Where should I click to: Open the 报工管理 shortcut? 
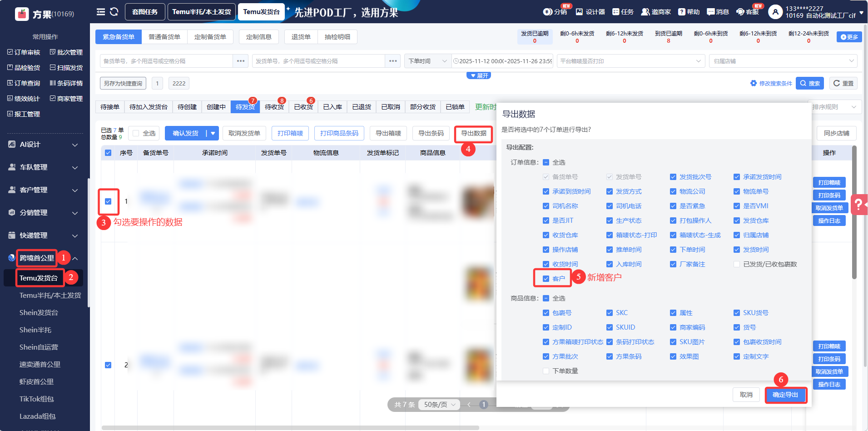tap(24, 114)
